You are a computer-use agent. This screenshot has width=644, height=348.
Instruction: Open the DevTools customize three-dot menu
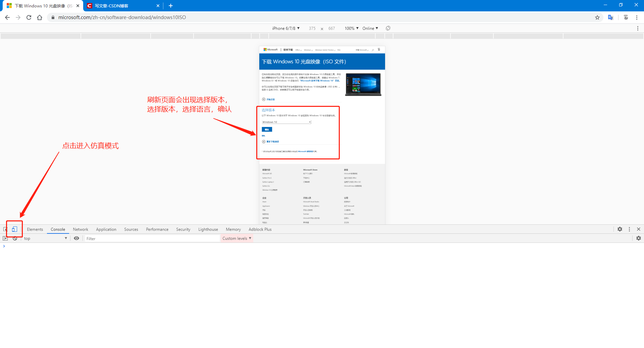point(629,229)
